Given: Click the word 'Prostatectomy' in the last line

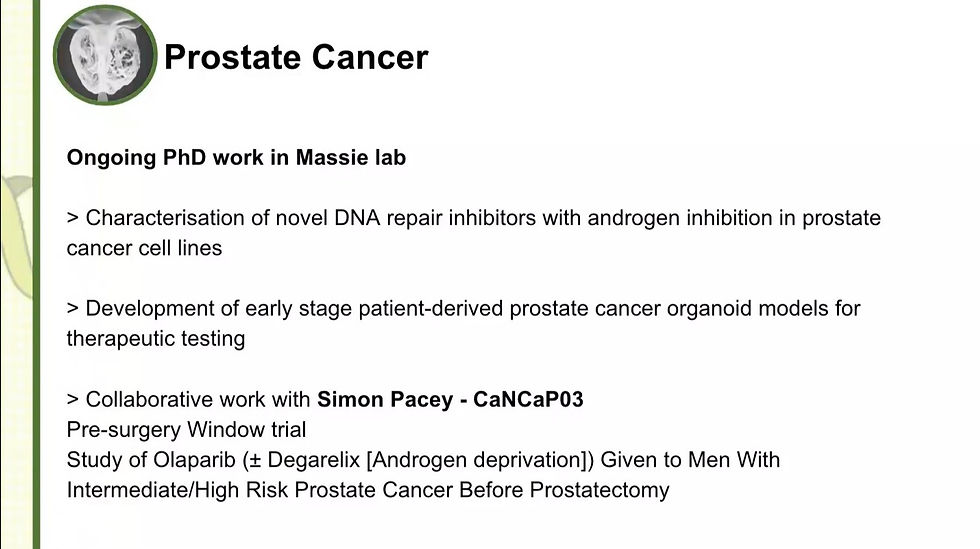Looking at the screenshot, I should point(599,490).
